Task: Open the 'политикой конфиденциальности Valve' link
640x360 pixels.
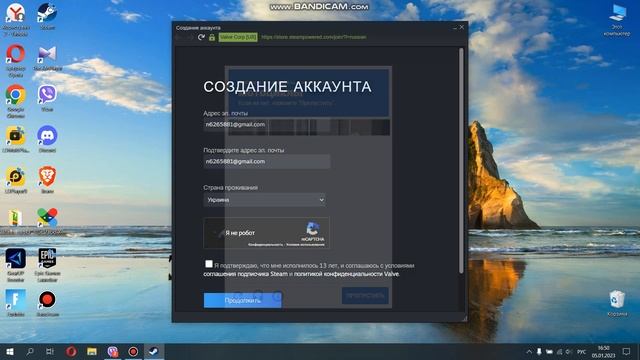Action: pos(346,274)
